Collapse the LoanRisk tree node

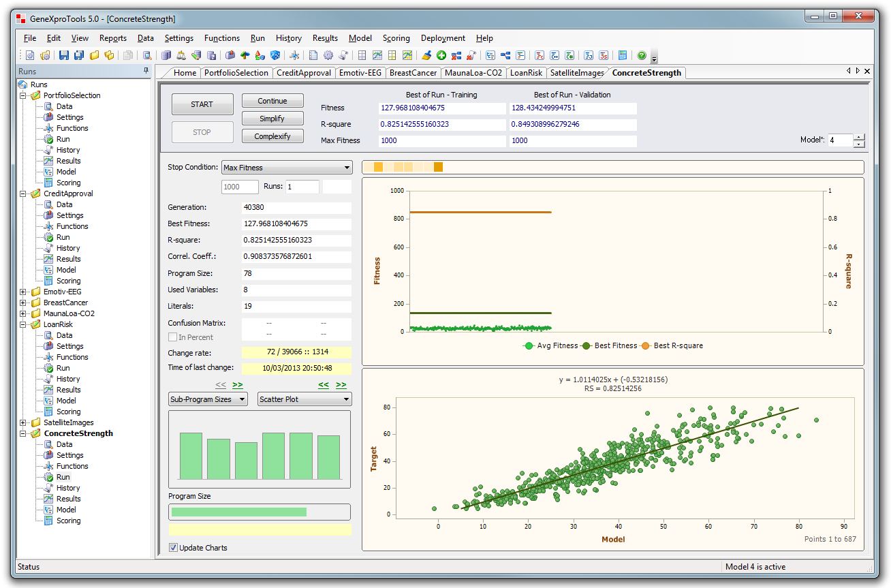click(x=24, y=324)
